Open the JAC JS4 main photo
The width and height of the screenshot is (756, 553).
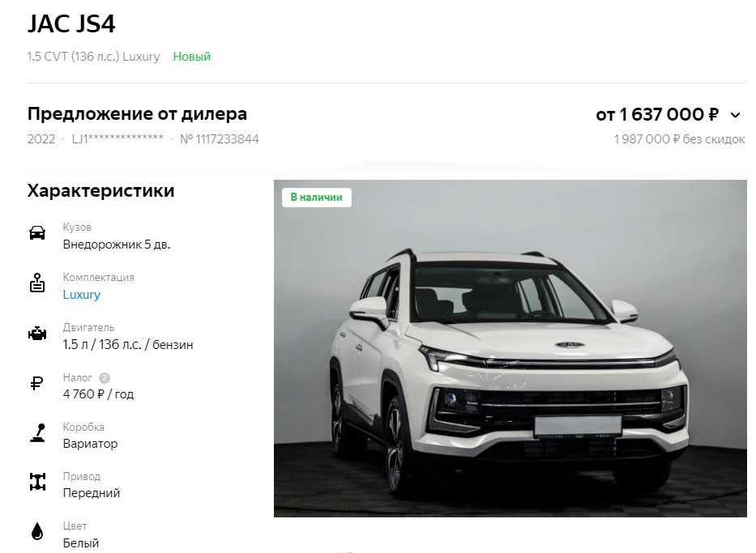click(x=510, y=348)
